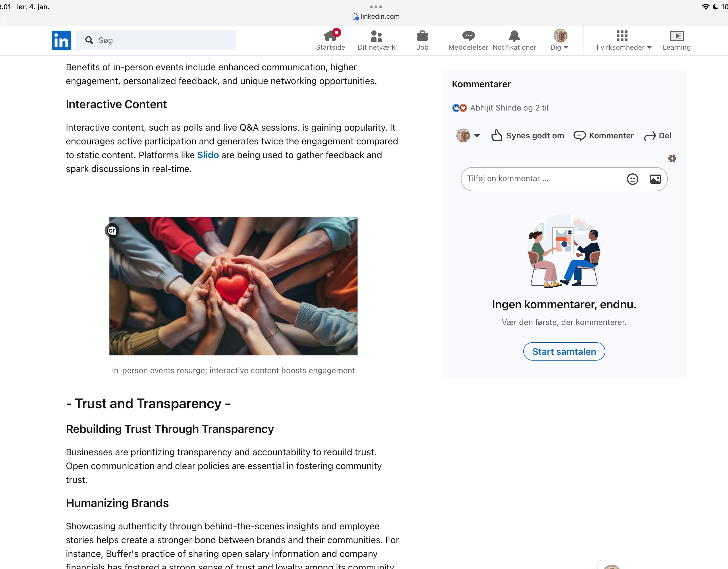Screen dimensions: 728x569
Task: Click the Start samtalen button
Action: [564, 352]
